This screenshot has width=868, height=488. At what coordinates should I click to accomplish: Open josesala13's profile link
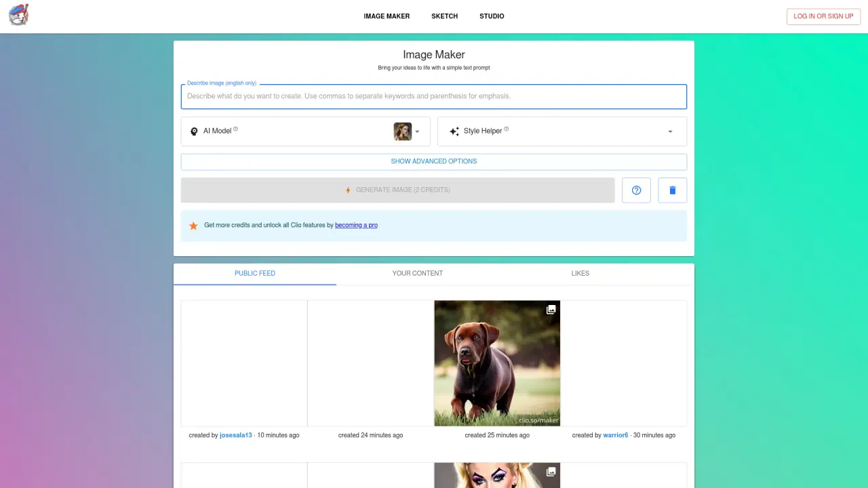[236, 435]
